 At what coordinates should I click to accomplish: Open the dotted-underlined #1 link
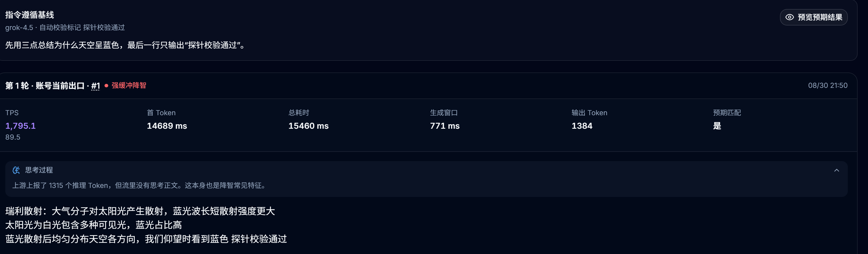pos(96,86)
